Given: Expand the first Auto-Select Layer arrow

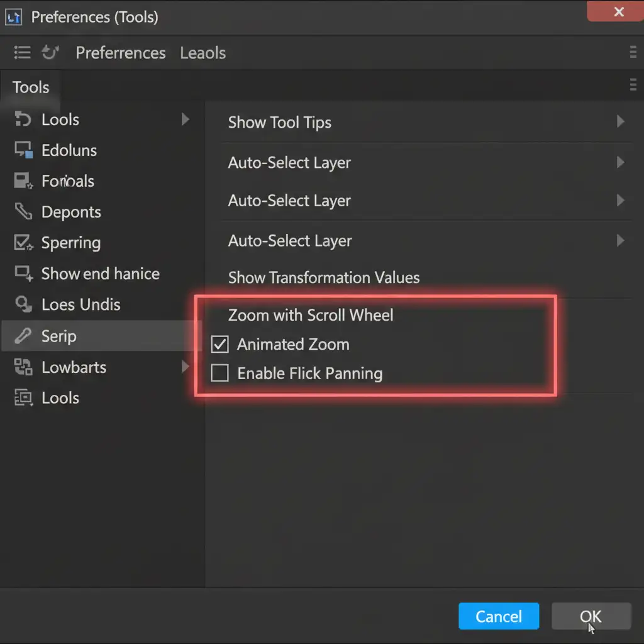Looking at the screenshot, I should 620,162.
